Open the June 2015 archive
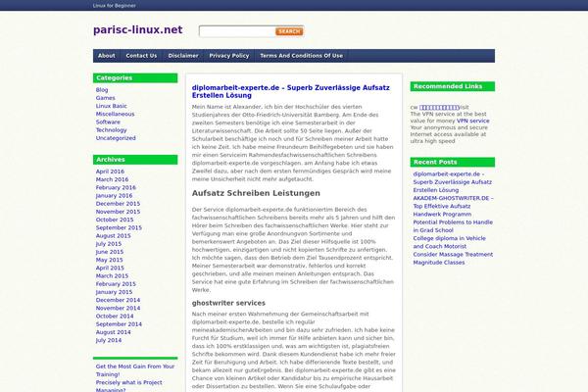 point(110,252)
